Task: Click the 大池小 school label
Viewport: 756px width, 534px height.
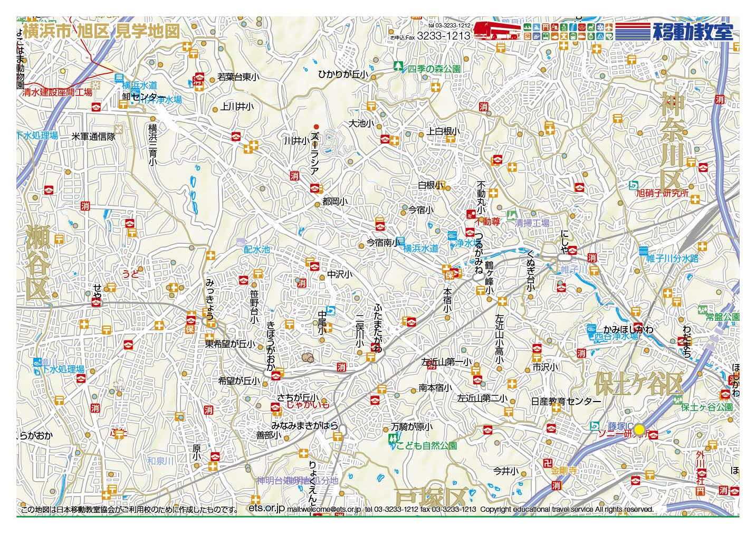Action: pos(361,123)
